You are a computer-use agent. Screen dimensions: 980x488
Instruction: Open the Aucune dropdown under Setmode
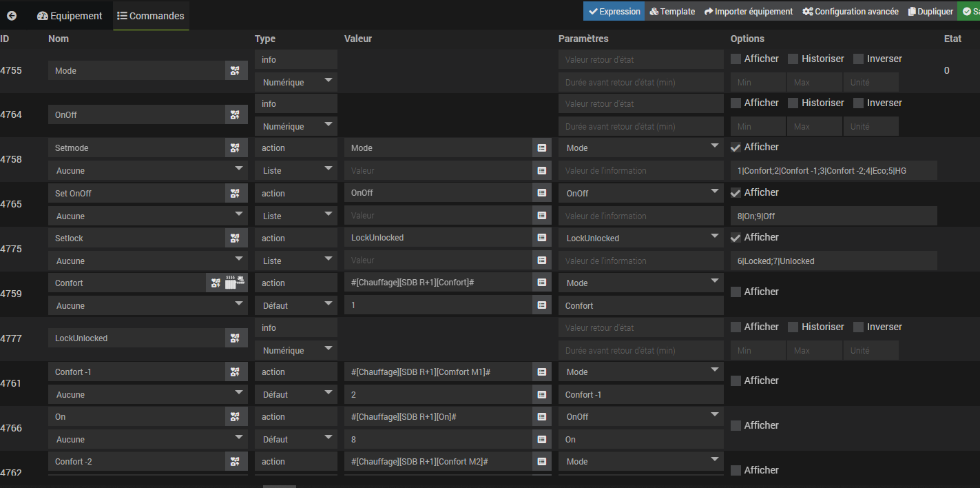[147, 170]
